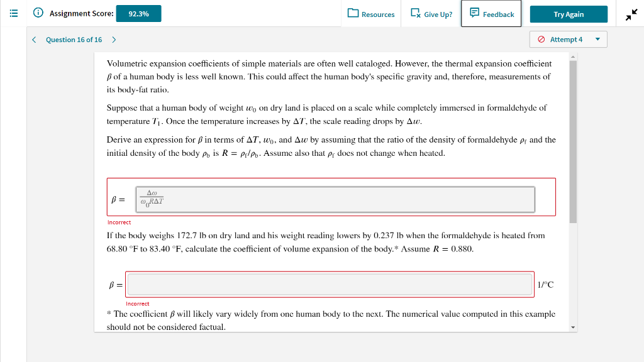Click the Give Up? button

[x=431, y=13]
